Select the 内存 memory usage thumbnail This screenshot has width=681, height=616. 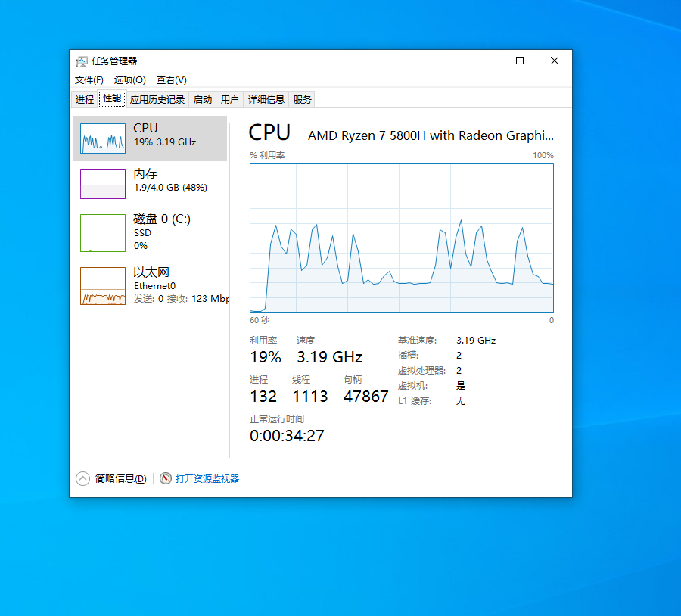point(103,184)
